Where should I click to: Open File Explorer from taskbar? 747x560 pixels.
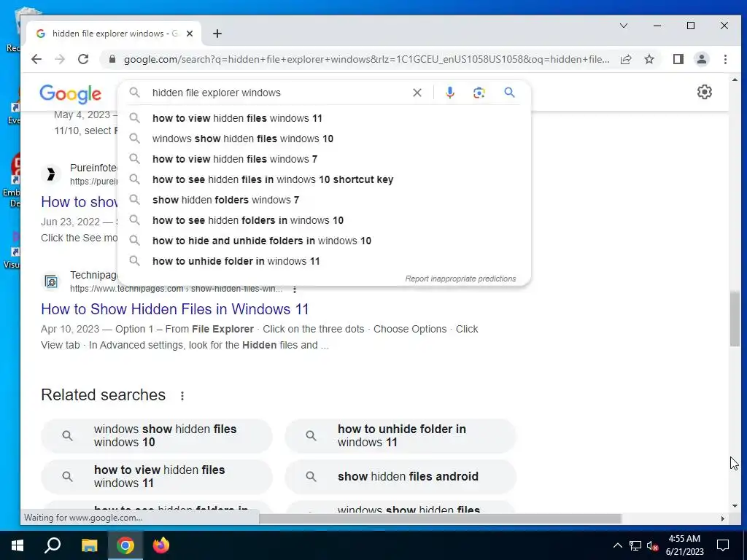(x=89, y=545)
